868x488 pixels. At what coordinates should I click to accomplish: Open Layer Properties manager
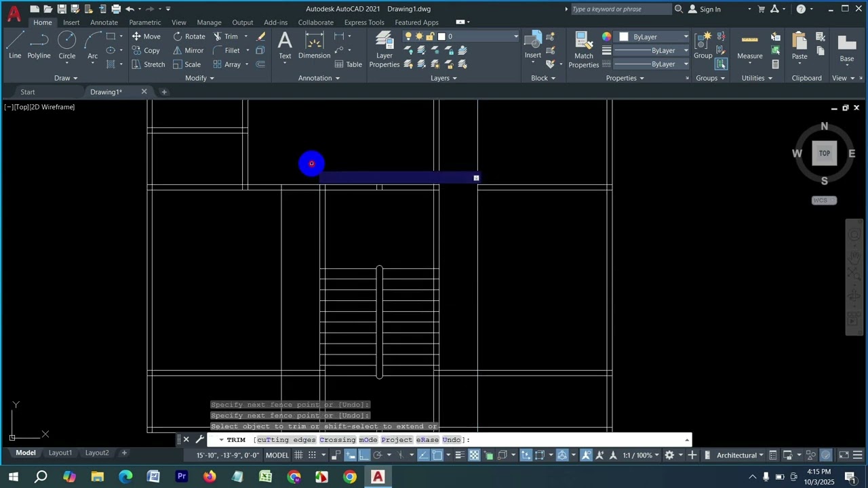click(x=384, y=49)
